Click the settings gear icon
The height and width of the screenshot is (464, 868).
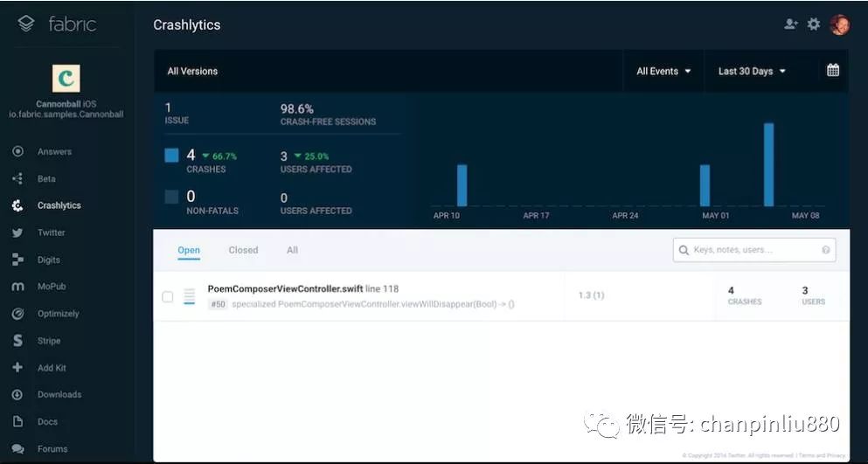(813, 24)
